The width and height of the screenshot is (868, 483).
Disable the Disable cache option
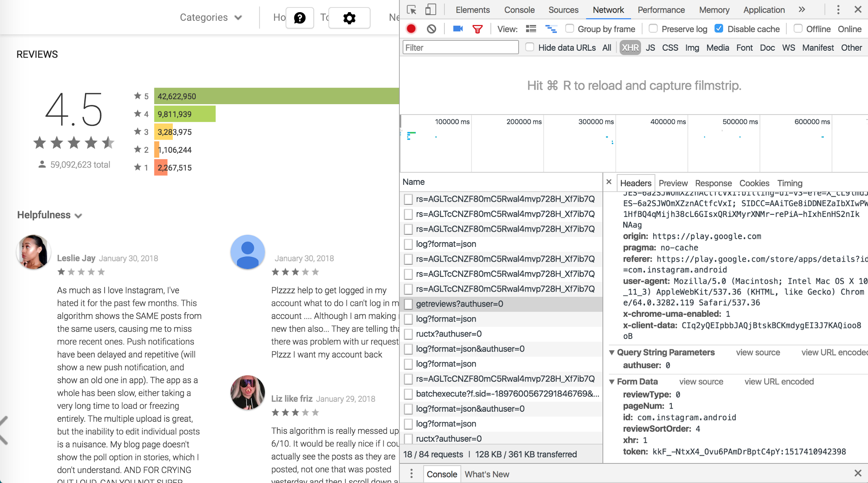(719, 28)
